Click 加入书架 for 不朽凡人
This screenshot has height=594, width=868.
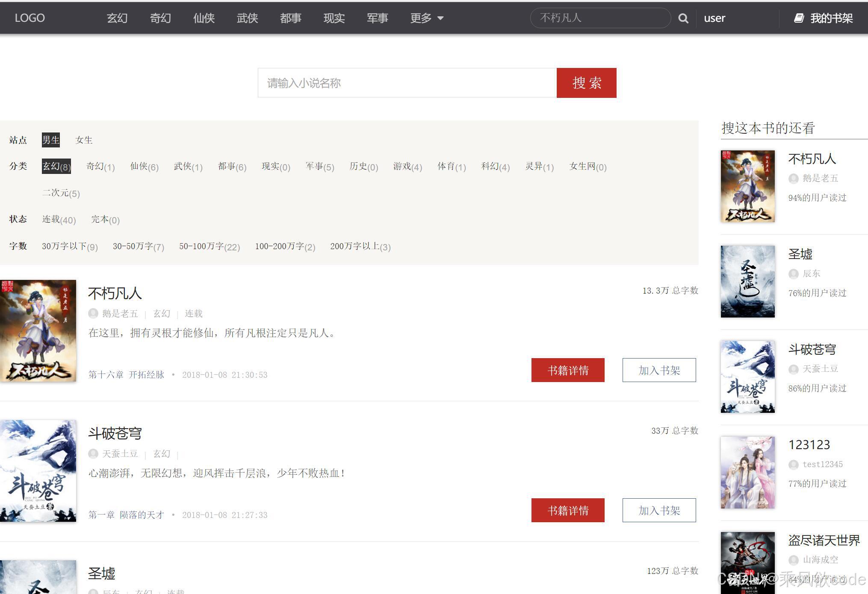point(659,370)
